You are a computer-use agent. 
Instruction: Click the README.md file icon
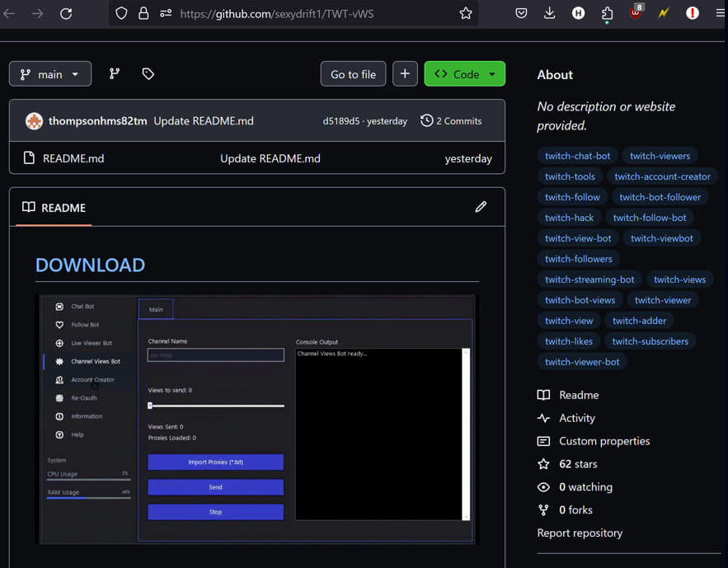[29, 158]
